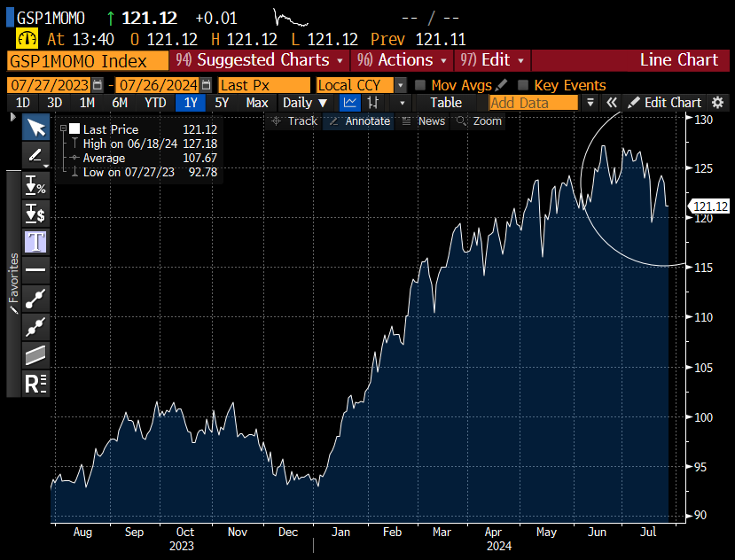
Task: Select the extended trend line tool
Action: 36,327
